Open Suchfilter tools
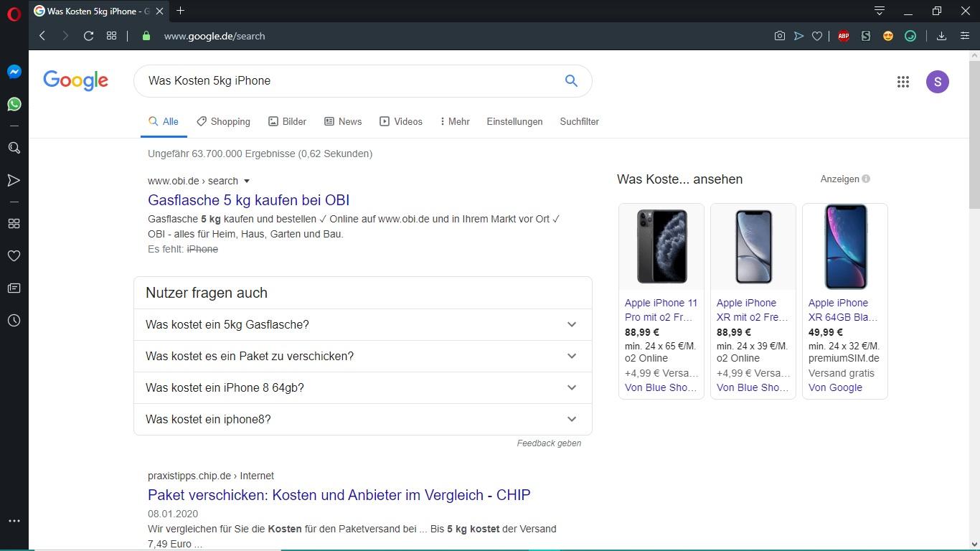The height and width of the screenshot is (551, 980). coord(579,121)
